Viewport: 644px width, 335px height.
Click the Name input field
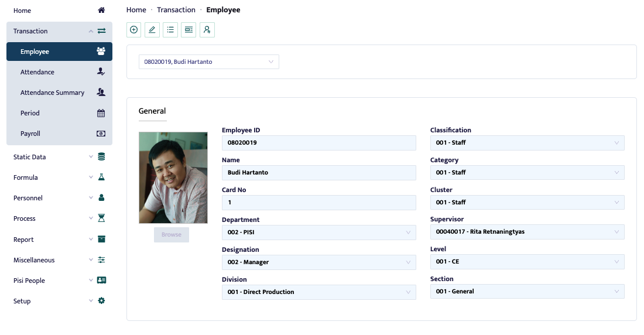click(318, 173)
